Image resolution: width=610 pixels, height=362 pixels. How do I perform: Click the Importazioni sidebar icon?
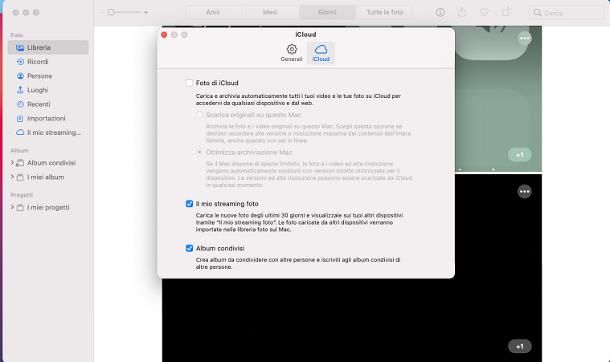pos(20,118)
